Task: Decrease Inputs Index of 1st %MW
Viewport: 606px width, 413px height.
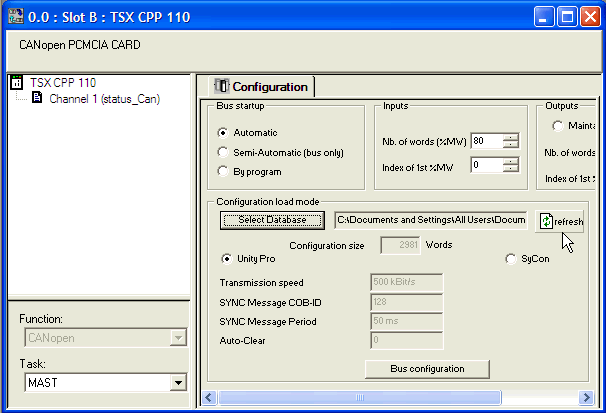Action: click(x=511, y=169)
